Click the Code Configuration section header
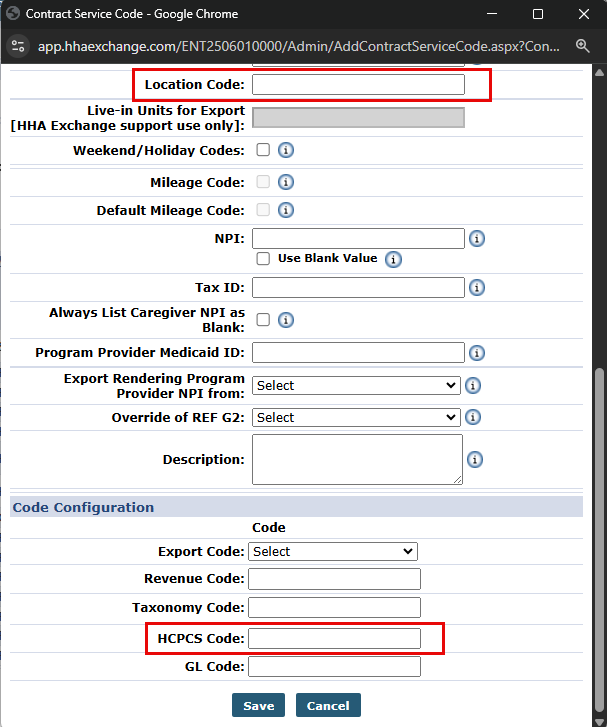The width and height of the screenshot is (607, 727). 296,507
